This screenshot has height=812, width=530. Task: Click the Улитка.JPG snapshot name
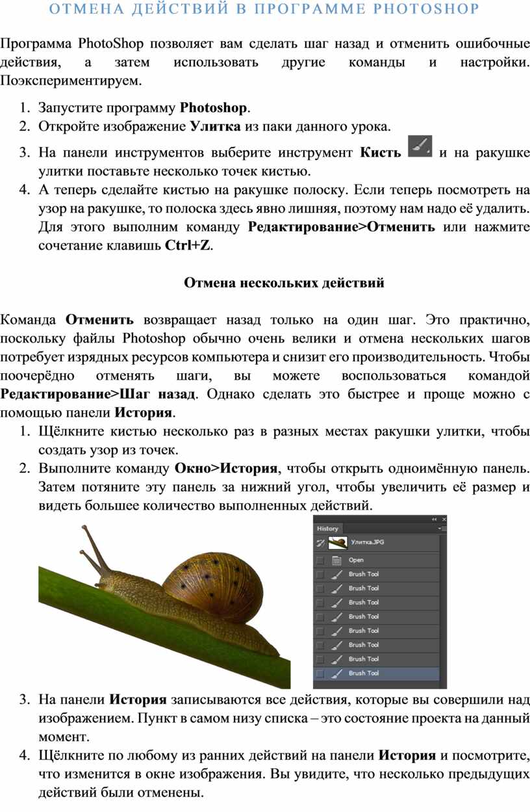(368, 542)
